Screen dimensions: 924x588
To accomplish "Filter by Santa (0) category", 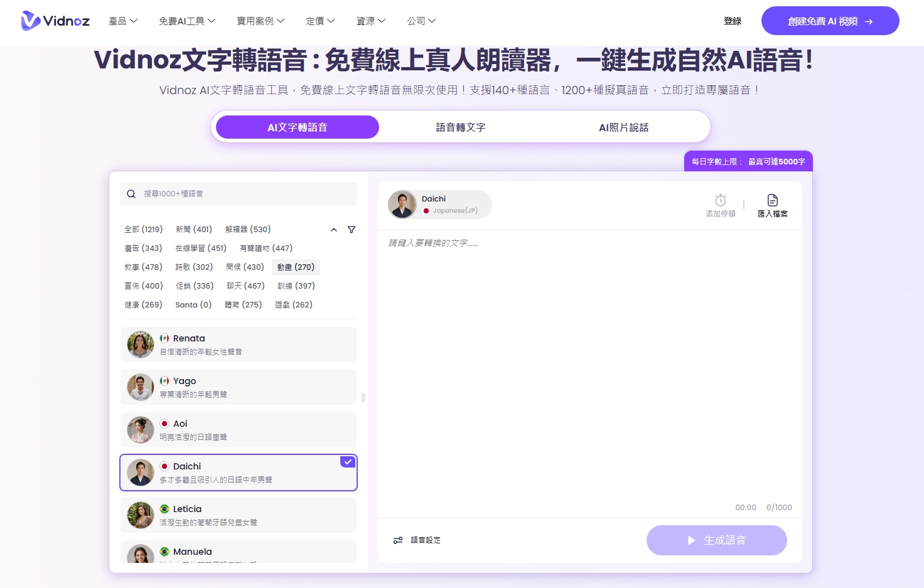I will tap(193, 305).
